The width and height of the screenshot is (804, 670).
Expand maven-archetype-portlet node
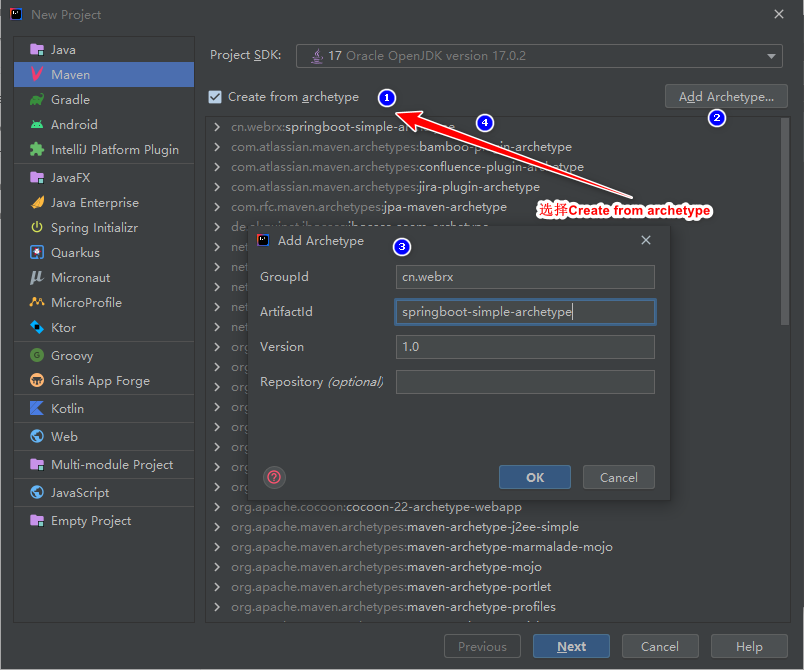[x=217, y=587]
